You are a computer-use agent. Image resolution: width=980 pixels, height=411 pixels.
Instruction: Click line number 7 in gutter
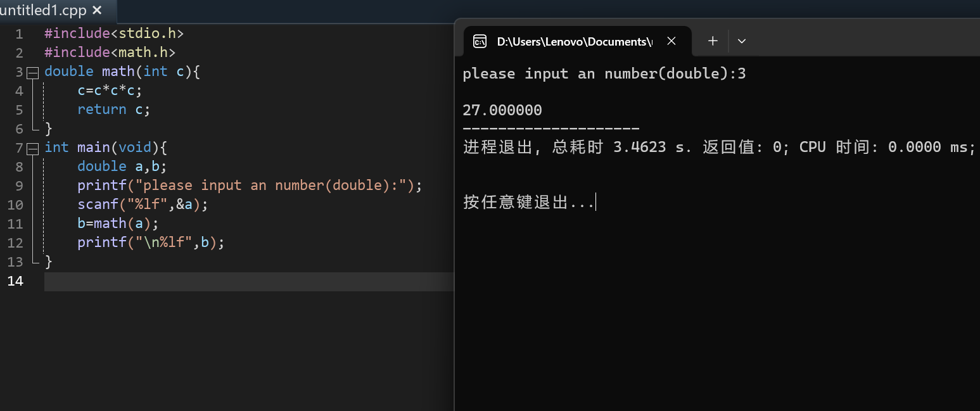(19, 148)
